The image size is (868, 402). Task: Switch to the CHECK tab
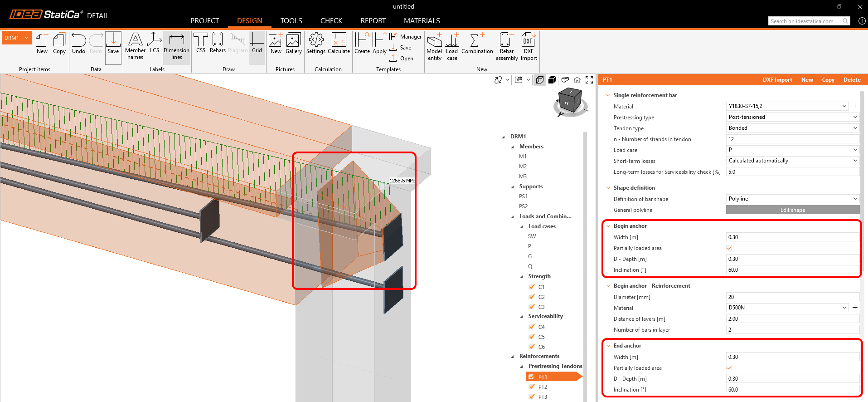click(331, 21)
